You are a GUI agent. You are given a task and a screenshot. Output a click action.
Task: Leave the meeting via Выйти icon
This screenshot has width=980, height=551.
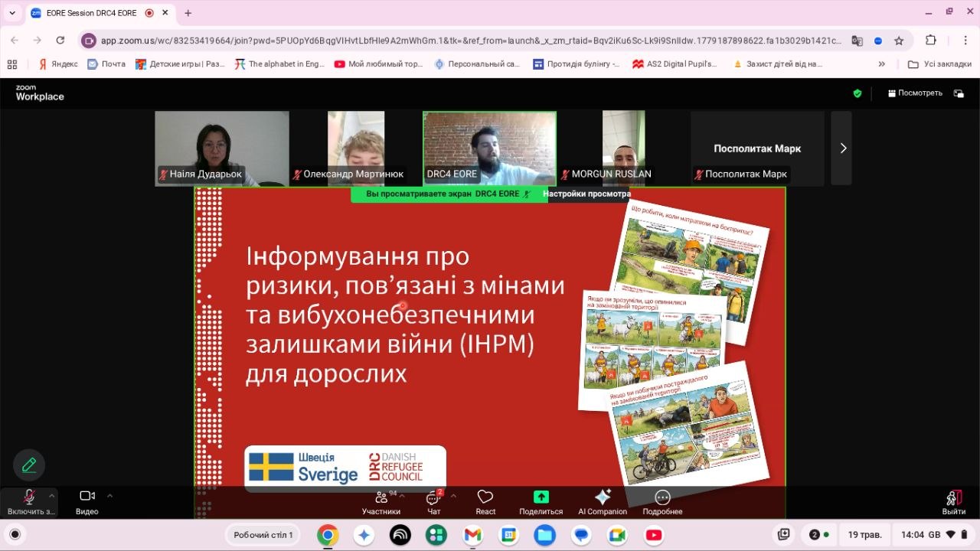953,498
